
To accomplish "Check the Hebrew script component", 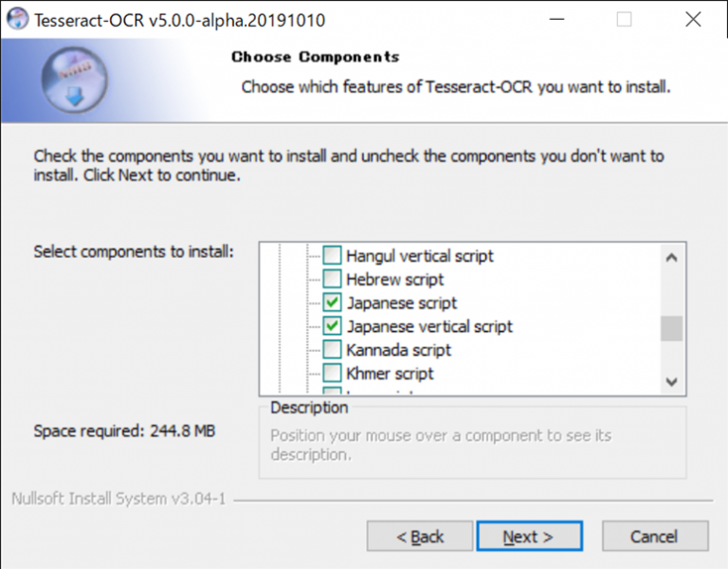I will click(x=333, y=280).
